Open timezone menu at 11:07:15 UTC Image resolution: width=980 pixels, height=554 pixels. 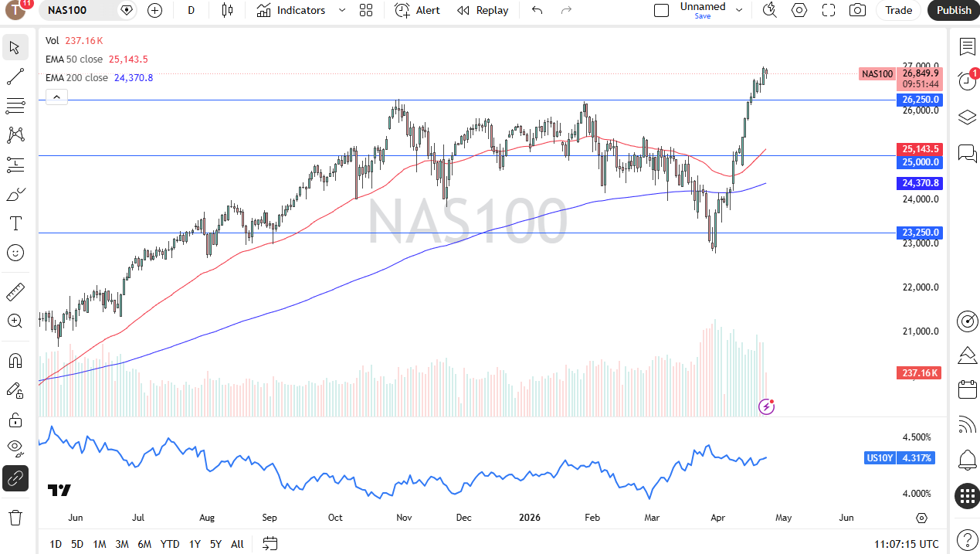click(x=907, y=544)
